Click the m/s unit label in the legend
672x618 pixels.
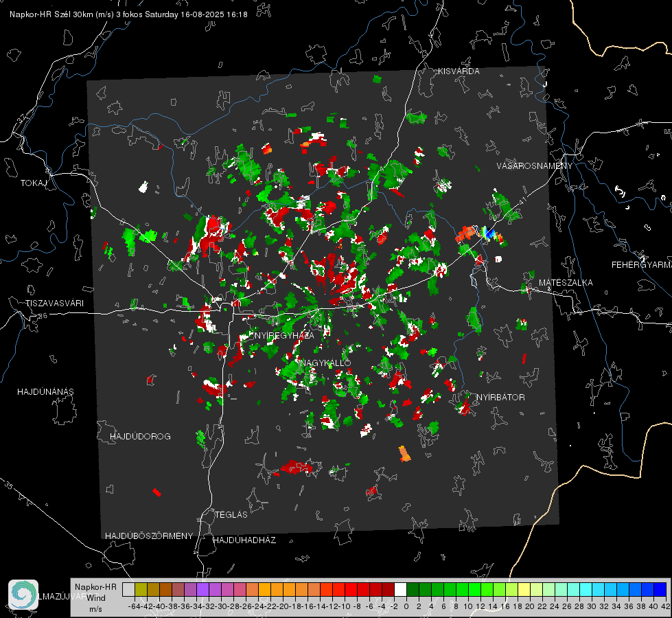pyautogui.click(x=95, y=609)
